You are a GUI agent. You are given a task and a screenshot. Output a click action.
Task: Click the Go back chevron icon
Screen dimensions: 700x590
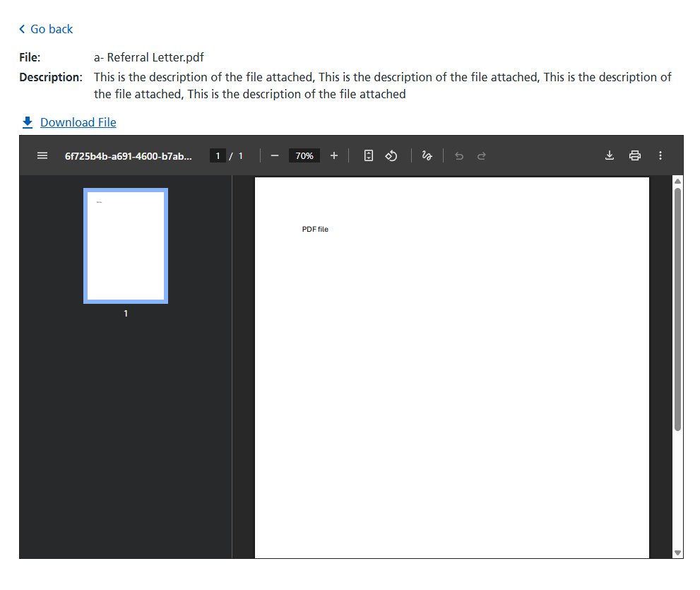[x=22, y=29]
